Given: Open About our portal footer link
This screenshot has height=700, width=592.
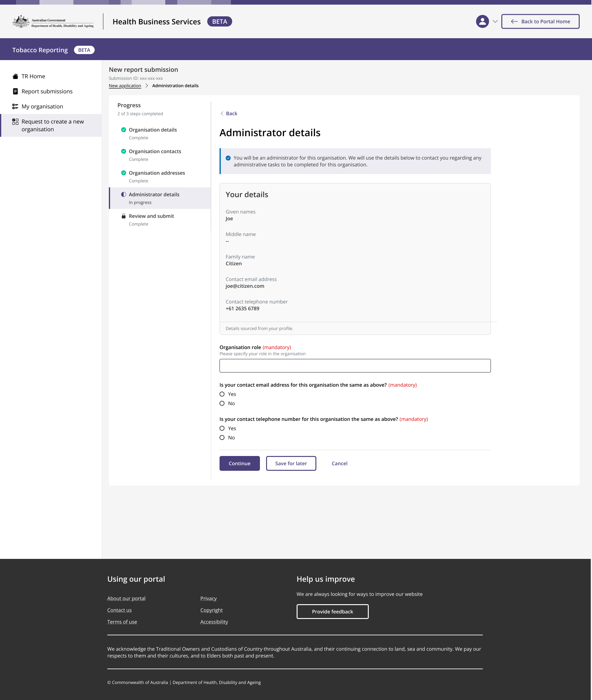Looking at the screenshot, I should click(x=126, y=598).
